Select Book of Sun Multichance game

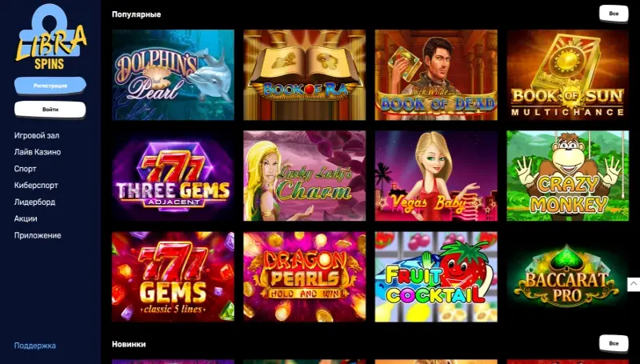(568, 74)
